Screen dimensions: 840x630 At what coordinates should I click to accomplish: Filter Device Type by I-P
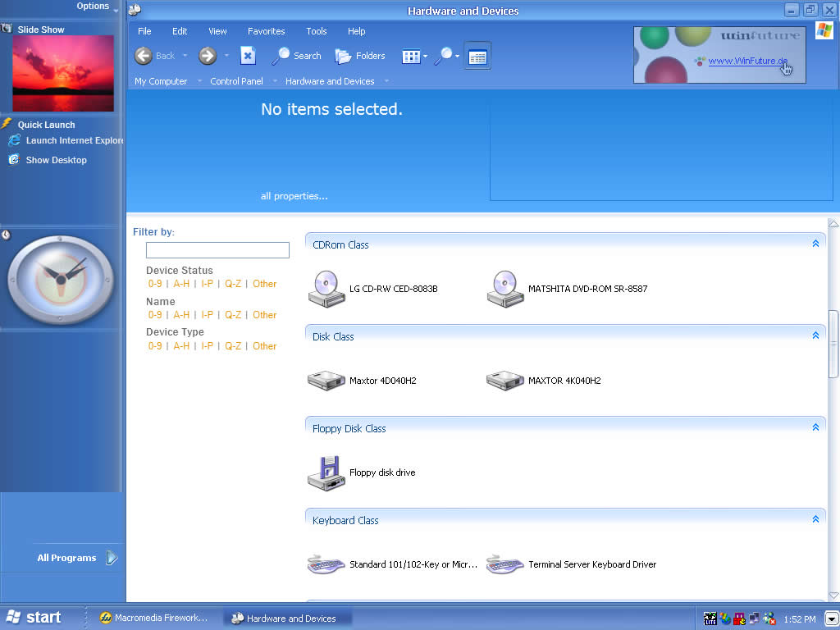207,346
